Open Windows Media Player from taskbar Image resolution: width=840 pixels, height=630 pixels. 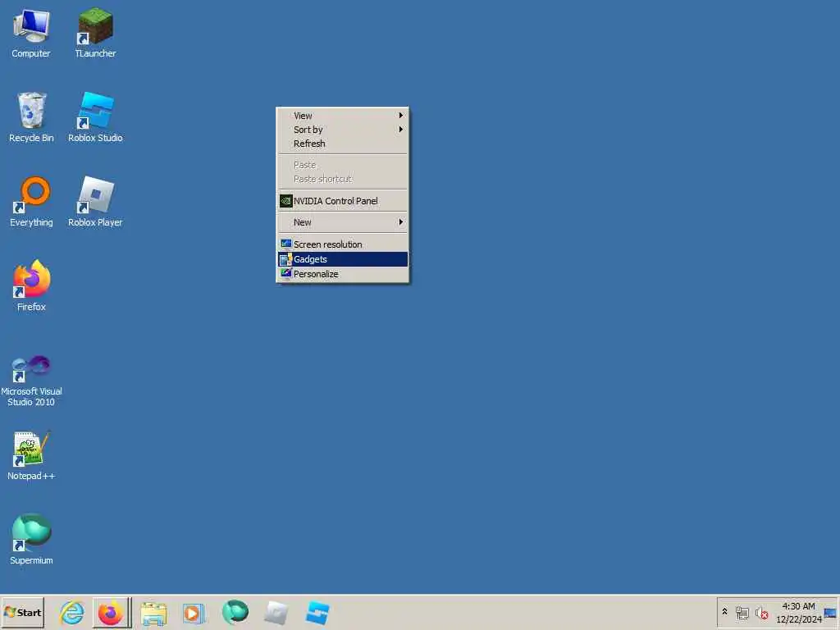click(194, 613)
